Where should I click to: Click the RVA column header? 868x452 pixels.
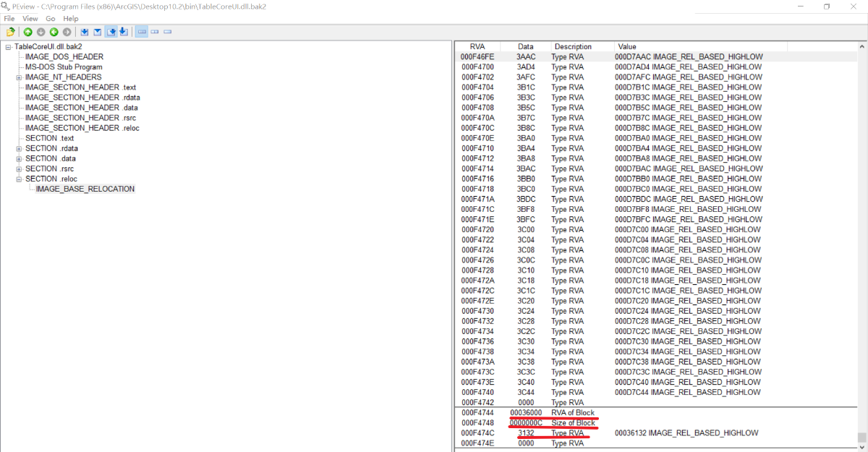477,46
